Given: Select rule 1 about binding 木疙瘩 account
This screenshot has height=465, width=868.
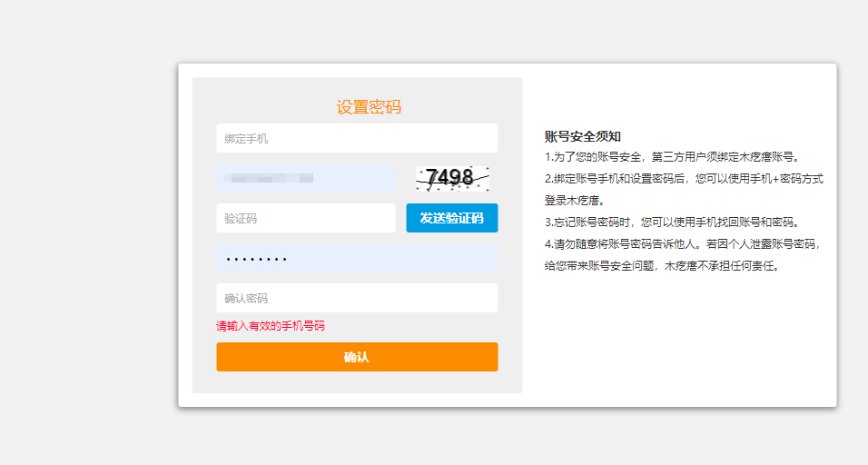Looking at the screenshot, I should click(673, 157).
